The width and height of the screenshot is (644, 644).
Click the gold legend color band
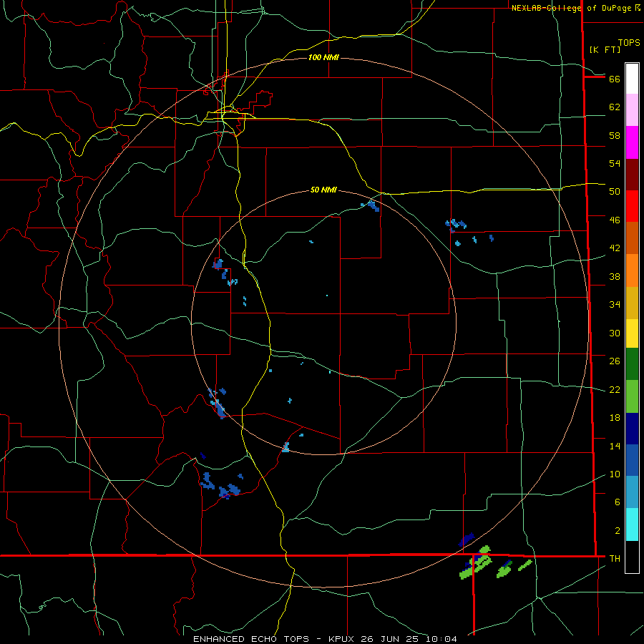(x=632, y=303)
